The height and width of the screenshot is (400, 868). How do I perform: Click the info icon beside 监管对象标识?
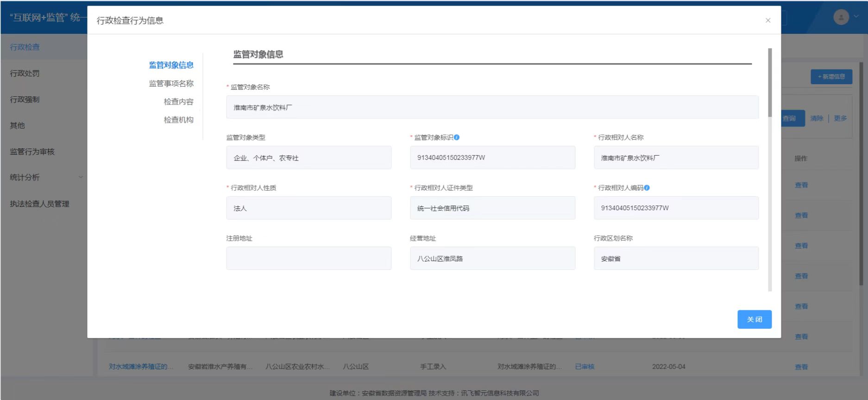tap(457, 137)
